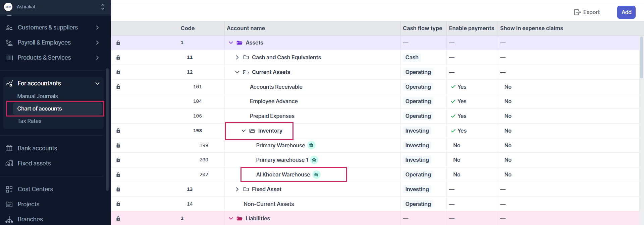Click the Branches sidebar icon
Screen dimensions: 644x225
pyautogui.click(x=9, y=219)
